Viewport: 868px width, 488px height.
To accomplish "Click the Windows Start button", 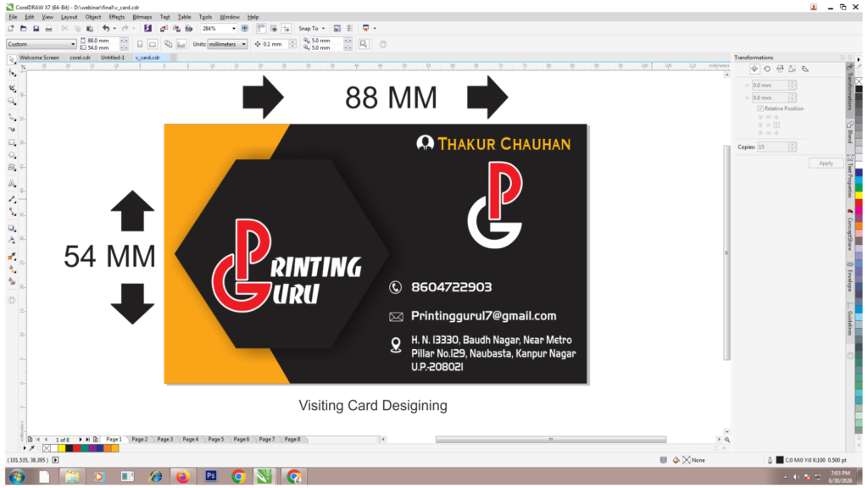I will (x=17, y=476).
